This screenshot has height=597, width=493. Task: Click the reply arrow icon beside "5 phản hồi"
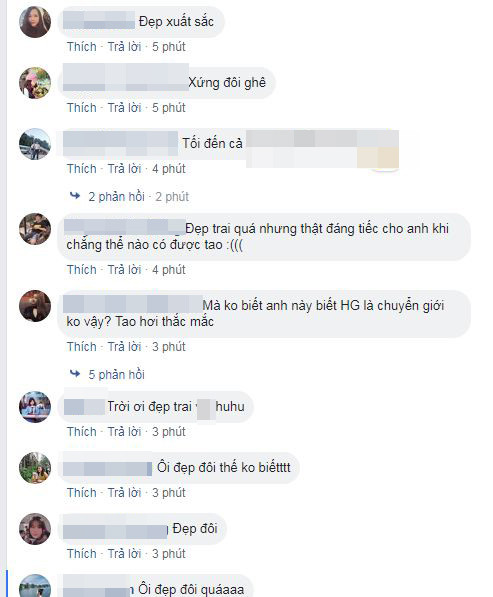pos(75,374)
